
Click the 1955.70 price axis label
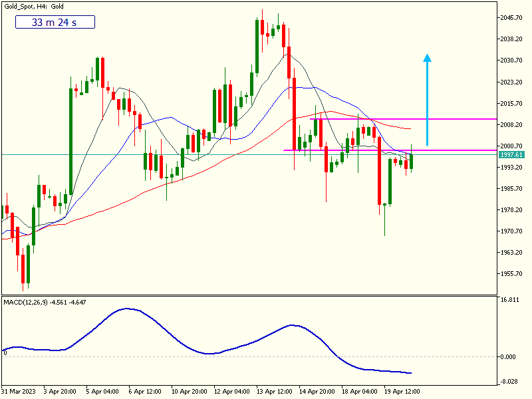(x=511, y=273)
